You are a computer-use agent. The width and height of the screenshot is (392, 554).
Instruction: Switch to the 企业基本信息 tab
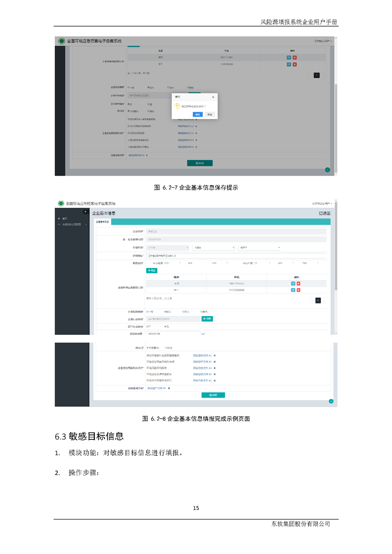pos(102,222)
